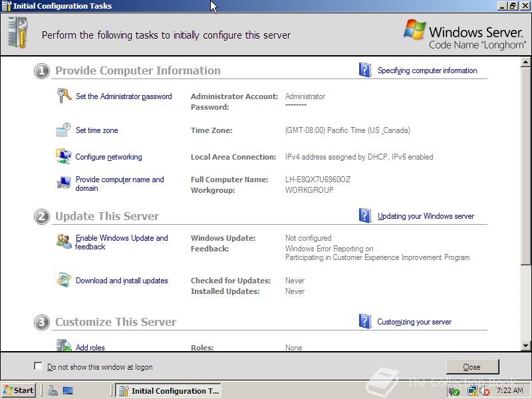
Task: Click the help book icon for Updating your Windows server
Action: click(365, 215)
